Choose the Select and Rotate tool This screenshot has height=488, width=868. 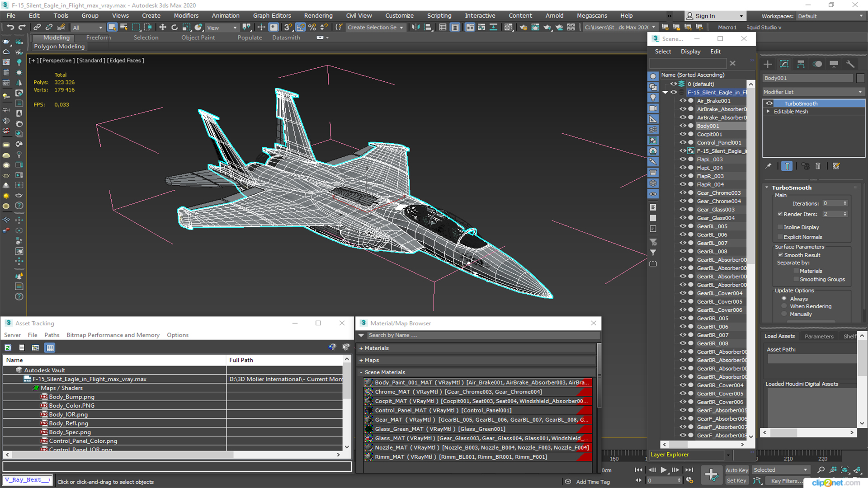(x=175, y=27)
